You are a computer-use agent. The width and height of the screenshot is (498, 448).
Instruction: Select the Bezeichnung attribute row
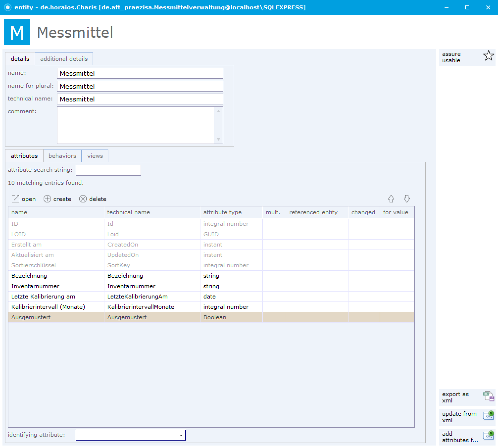[211, 276]
